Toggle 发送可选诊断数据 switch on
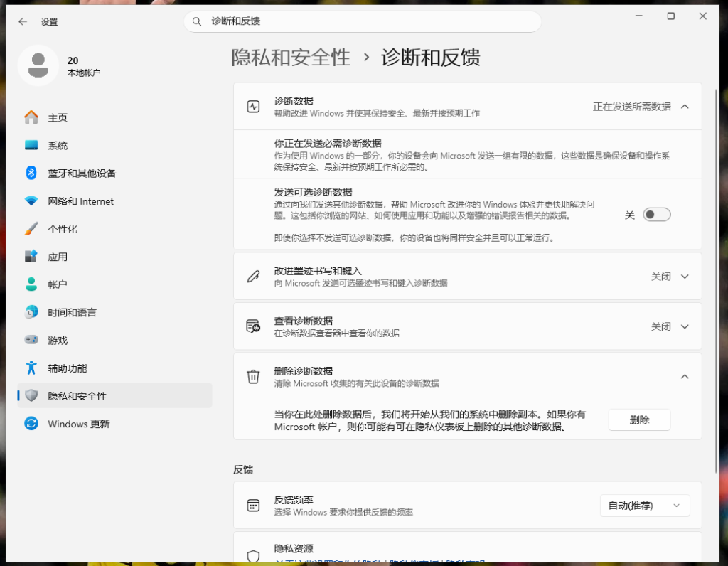The width and height of the screenshot is (728, 566). coord(656,215)
